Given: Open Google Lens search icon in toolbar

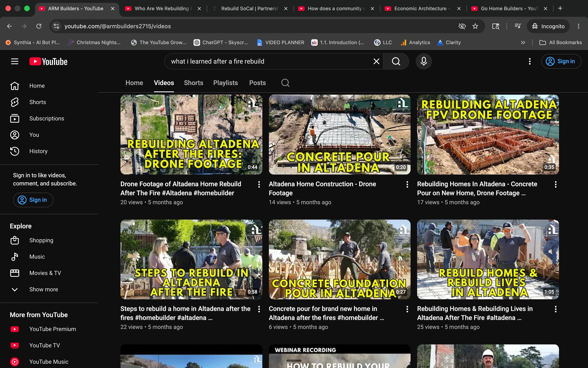Looking at the screenshot, I should pyautogui.click(x=496, y=26).
